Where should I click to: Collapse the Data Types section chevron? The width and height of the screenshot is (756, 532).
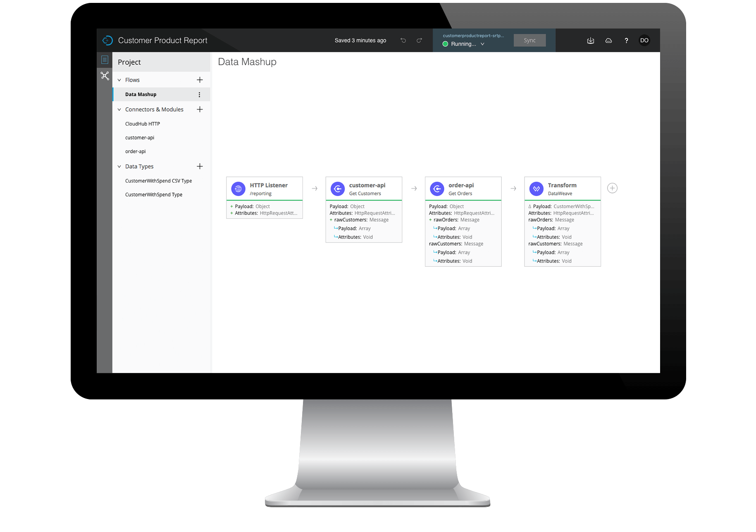pos(119,166)
